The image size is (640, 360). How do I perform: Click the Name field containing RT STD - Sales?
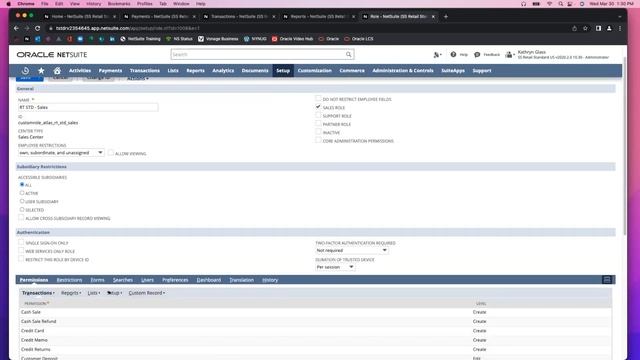pos(88,107)
